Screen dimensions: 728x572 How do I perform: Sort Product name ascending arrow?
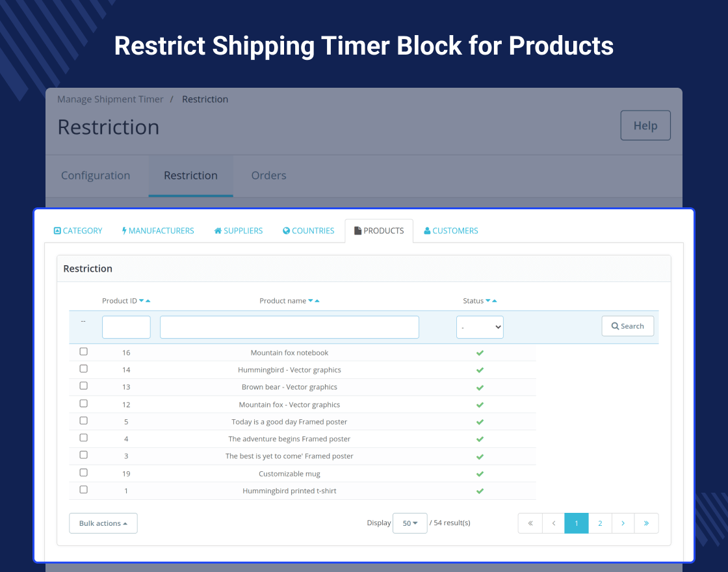coord(317,301)
